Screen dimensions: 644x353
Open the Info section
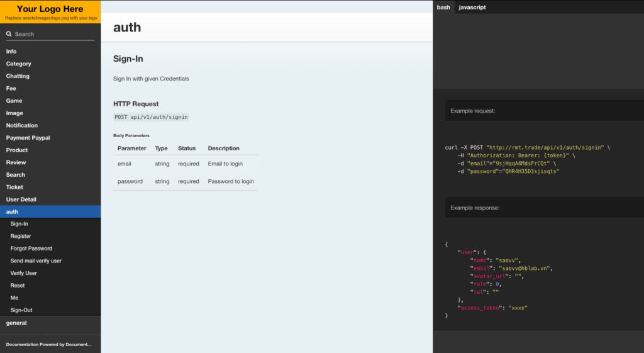click(50, 52)
